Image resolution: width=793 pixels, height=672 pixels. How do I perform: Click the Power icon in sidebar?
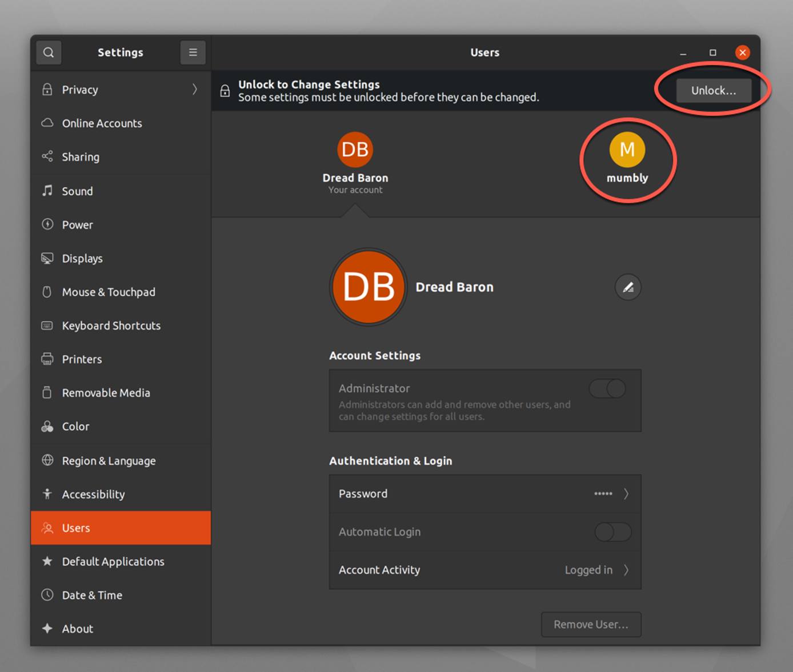coord(46,224)
